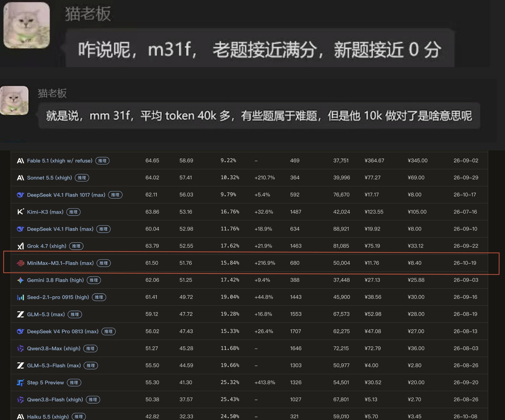Click the Qwen logo beside Qwen3.8-Max
The width and height of the screenshot is (505, 420).
20,348
